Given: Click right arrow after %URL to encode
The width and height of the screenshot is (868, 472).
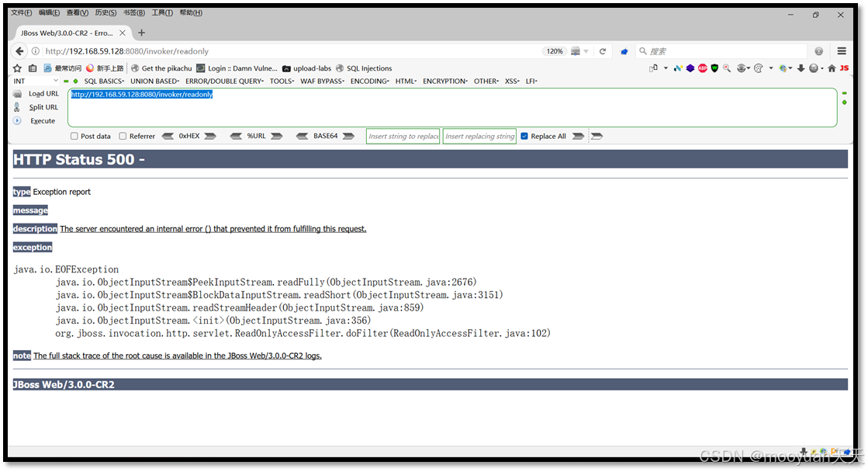Looking at the screenshot, I should point(277,137).
